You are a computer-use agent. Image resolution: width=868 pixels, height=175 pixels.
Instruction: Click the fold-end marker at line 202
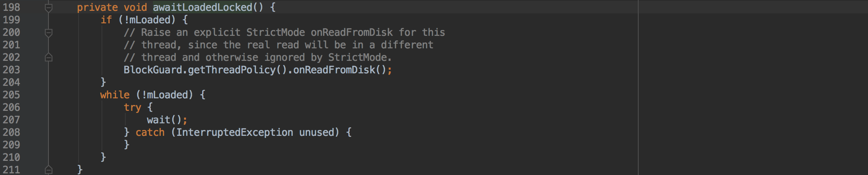click(48, 57)
